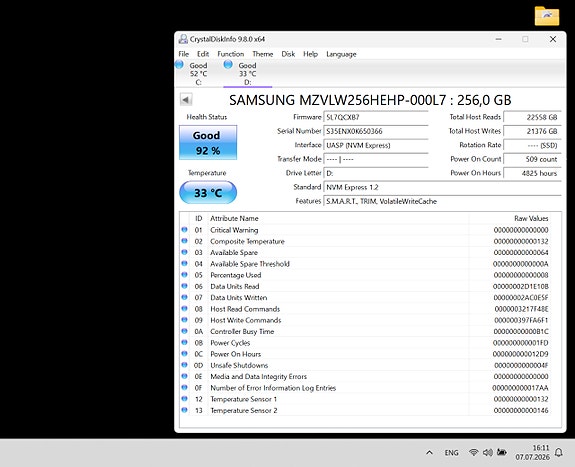This screenshot has height=467, width=575.
Task: Click the Total Host Reads value
Action: click(x=532, y=117)
